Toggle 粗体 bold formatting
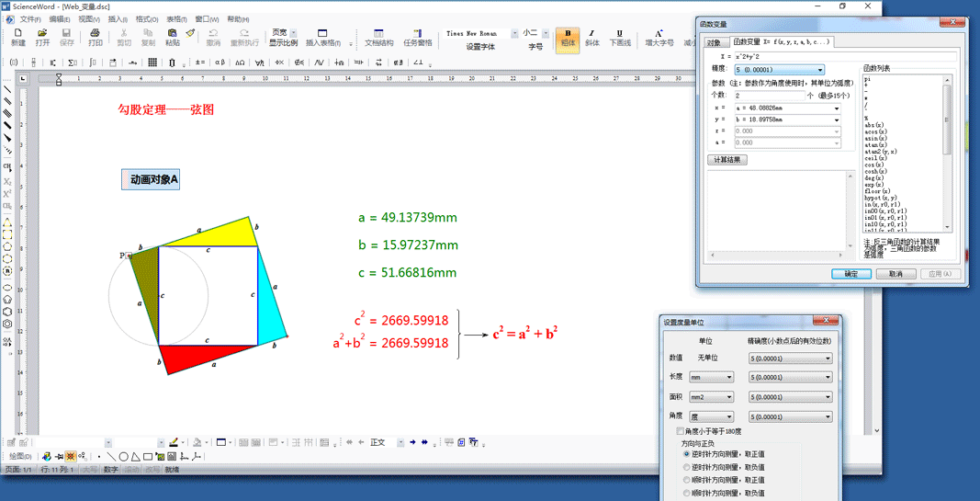 tap(568, 38)
